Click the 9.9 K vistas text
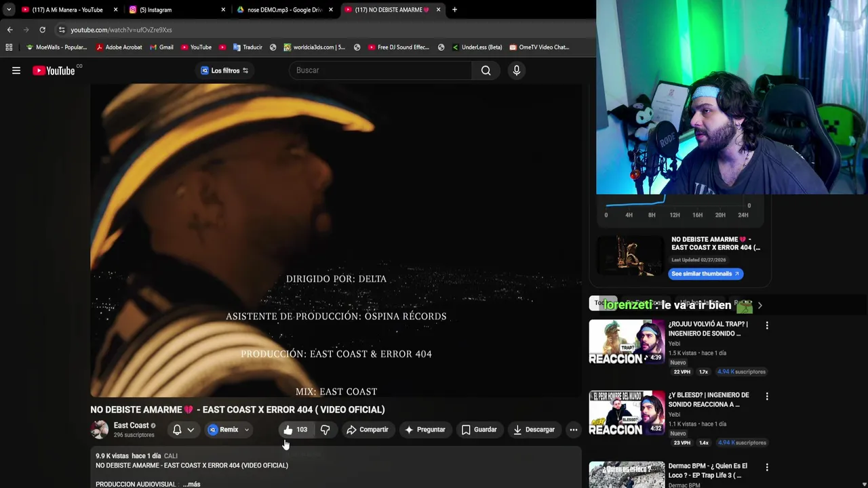This screenshot has height=488, width=868. click(x=112, y=456)
